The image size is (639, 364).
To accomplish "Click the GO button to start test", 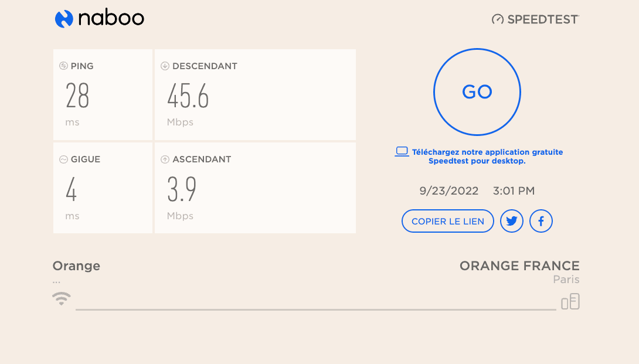I will tap(477, 92).
